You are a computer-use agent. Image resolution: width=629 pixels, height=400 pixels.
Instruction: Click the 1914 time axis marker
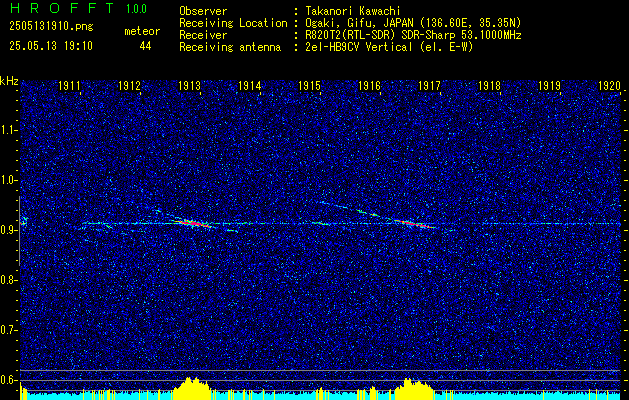pyautogui.click(x=250, y=86)
